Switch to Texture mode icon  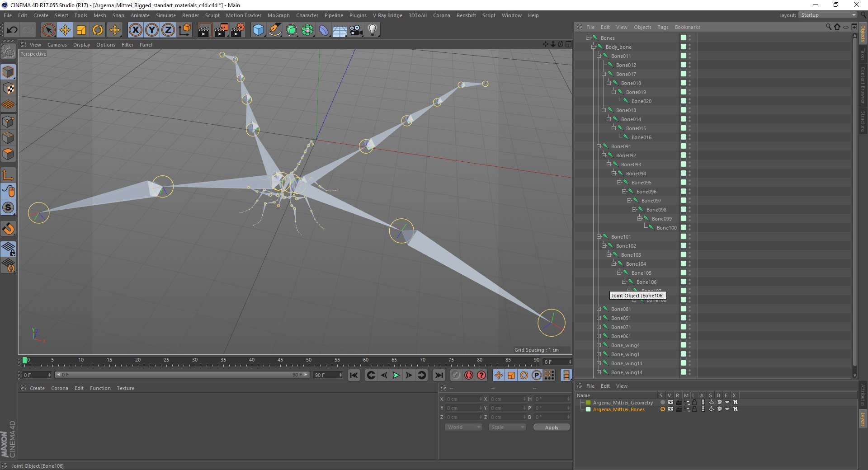[x=8, y=89]
